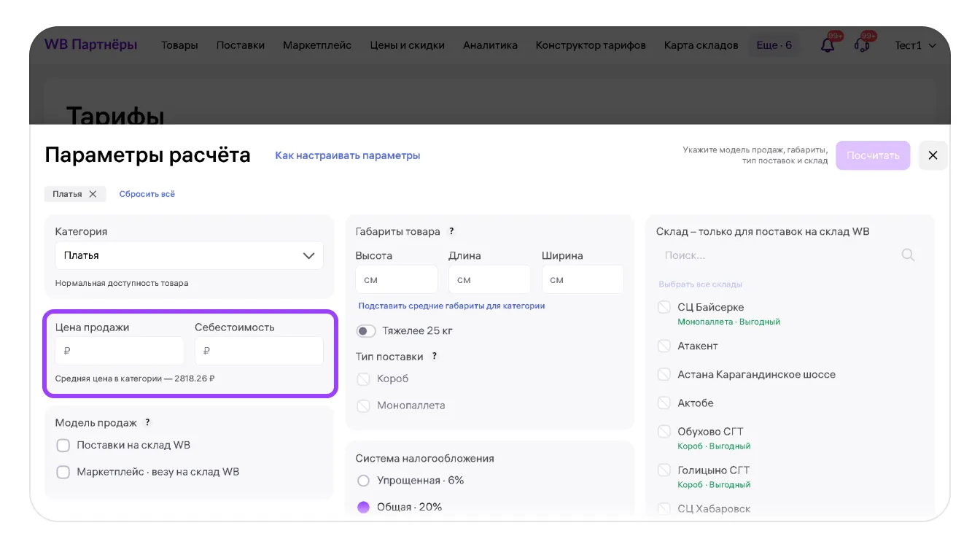Open the support headset icon

tap(862, 45)
